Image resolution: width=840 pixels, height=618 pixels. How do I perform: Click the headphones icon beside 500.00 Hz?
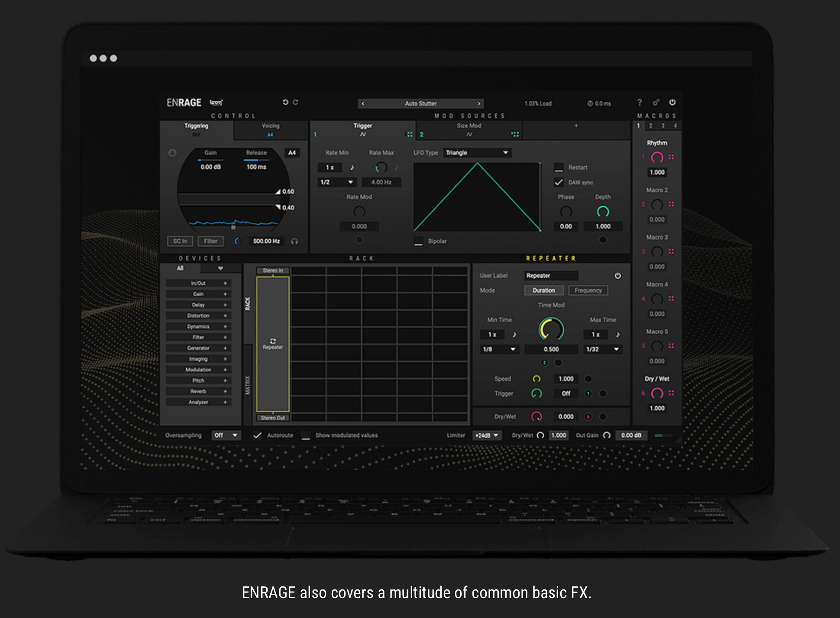click(294, 241)
